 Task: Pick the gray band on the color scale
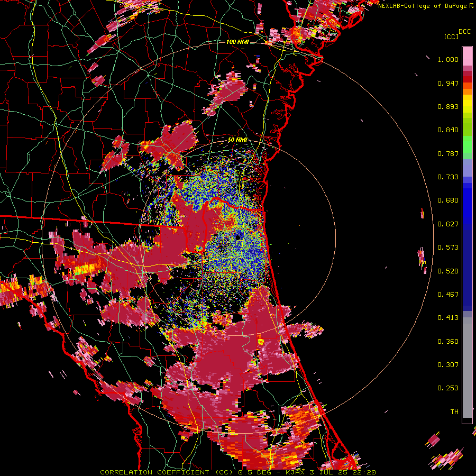467,368
